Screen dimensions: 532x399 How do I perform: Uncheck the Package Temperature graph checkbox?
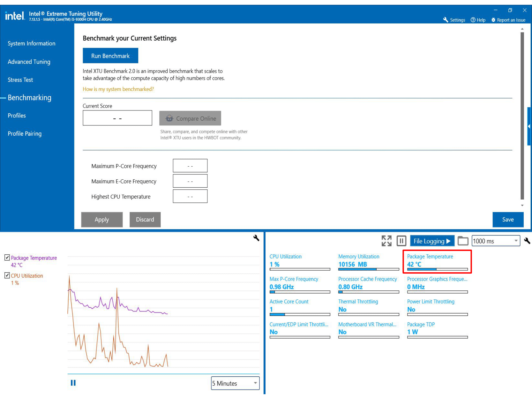tap(7, 257)
